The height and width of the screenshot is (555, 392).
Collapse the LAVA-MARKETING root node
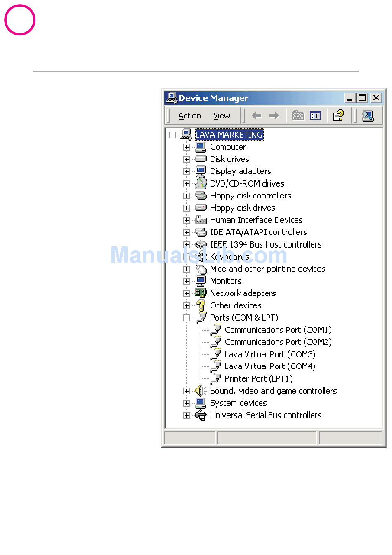[172, 135]
